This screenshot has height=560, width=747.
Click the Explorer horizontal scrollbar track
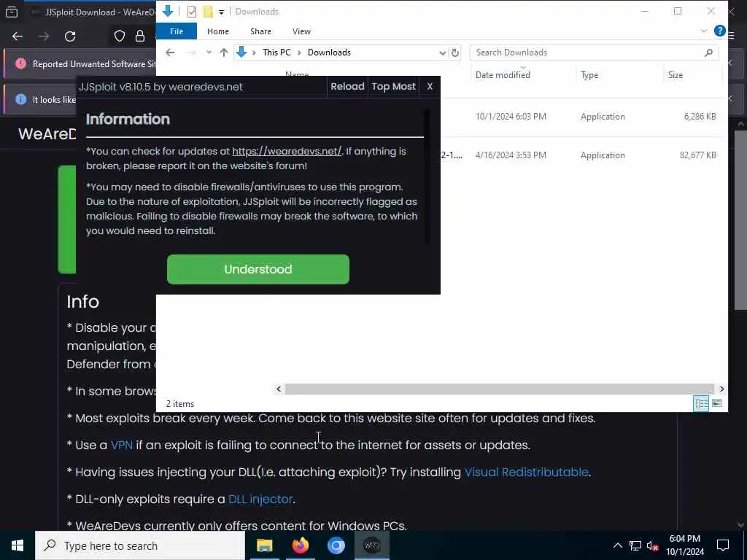(x=499, y=389)
